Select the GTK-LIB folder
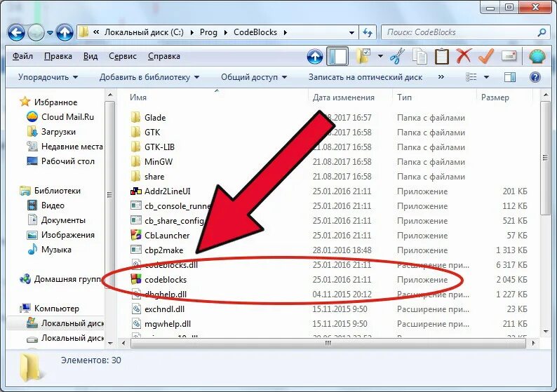 click(152, 147)
